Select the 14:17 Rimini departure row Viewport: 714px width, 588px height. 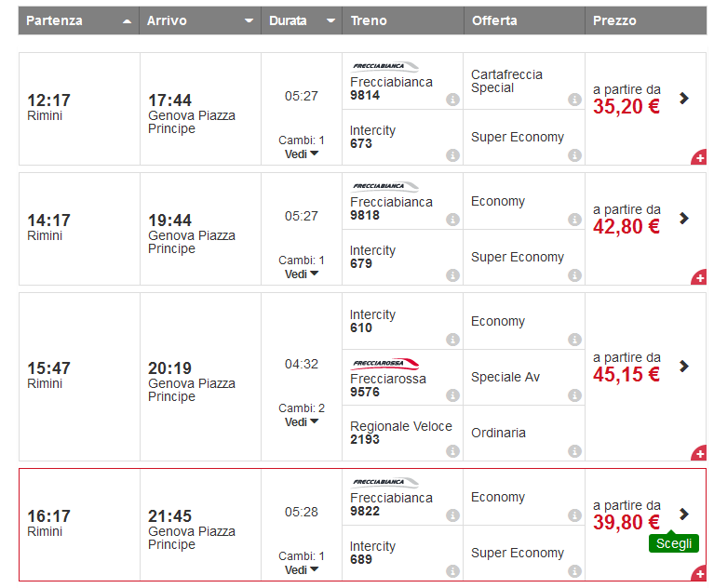pos(79,228)
